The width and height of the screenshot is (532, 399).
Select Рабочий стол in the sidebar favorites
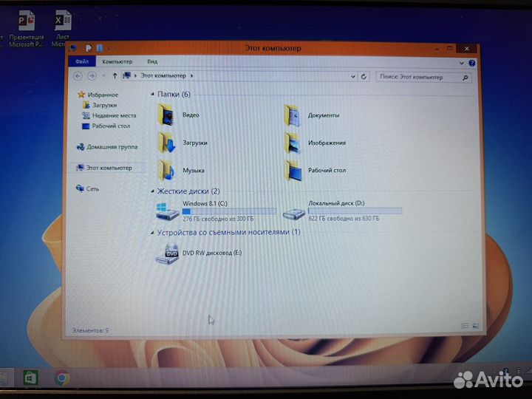click(x=111, y=126)
